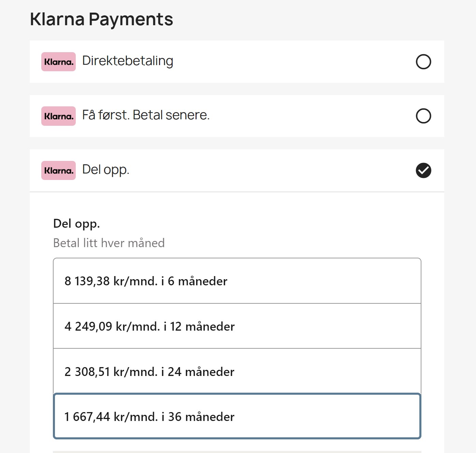Click the Direktebetaling payment label
The width and height of the screenshot is (476, 453).
(x=128, y=61)
